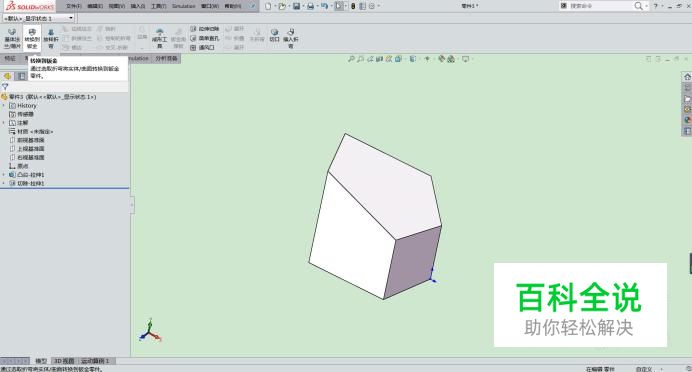Open the 窗口 Window menu
This screenshot has width=692, height=372.
click(x=210, y=6)
